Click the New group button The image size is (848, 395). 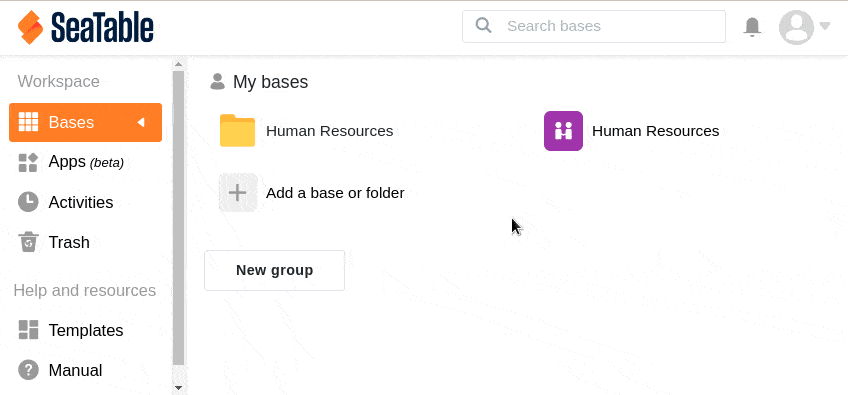pyautogui.click(x=274, y=270)
